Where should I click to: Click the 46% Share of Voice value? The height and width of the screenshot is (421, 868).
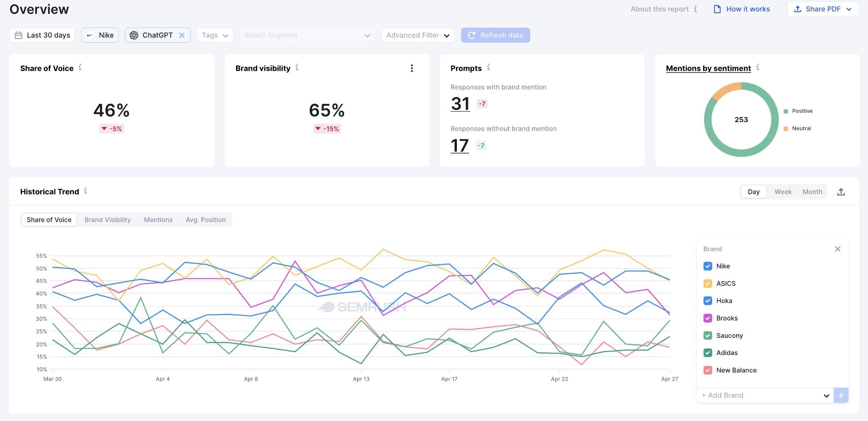pyautogui.click(x=111, y=111)
